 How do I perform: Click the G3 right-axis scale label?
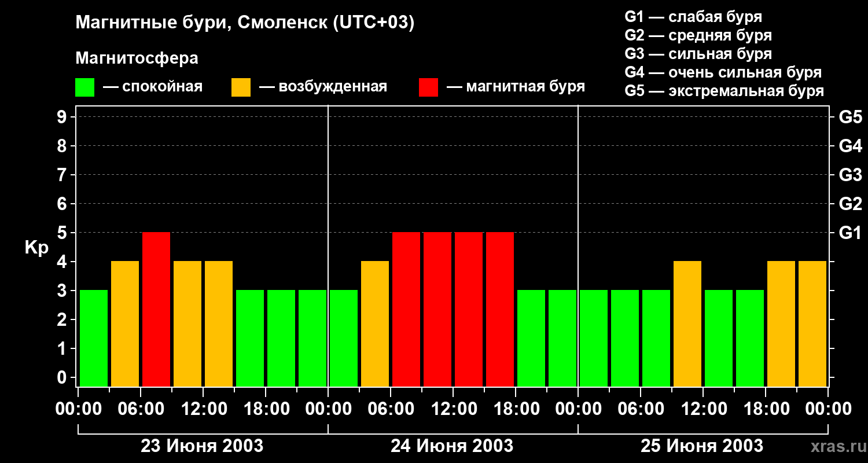pyautogui.click(x=850, y=175)
